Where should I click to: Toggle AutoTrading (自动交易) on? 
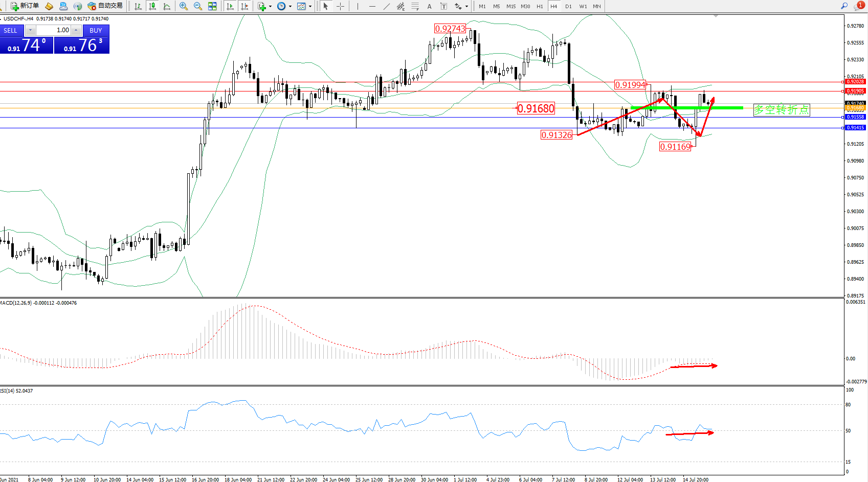pos(105,6)
